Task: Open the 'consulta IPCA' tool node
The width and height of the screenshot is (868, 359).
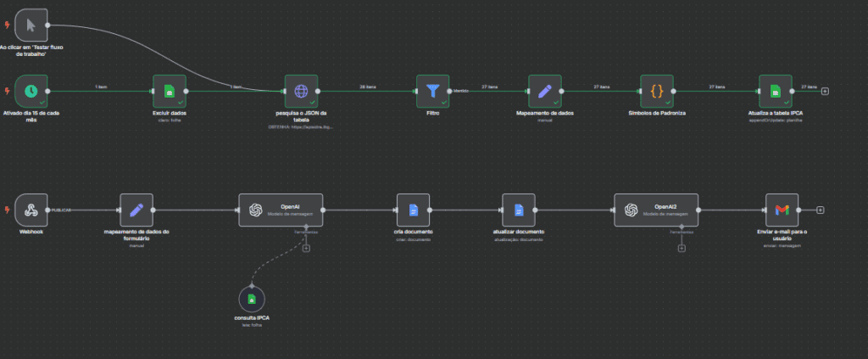Action: tap(251, 300)
